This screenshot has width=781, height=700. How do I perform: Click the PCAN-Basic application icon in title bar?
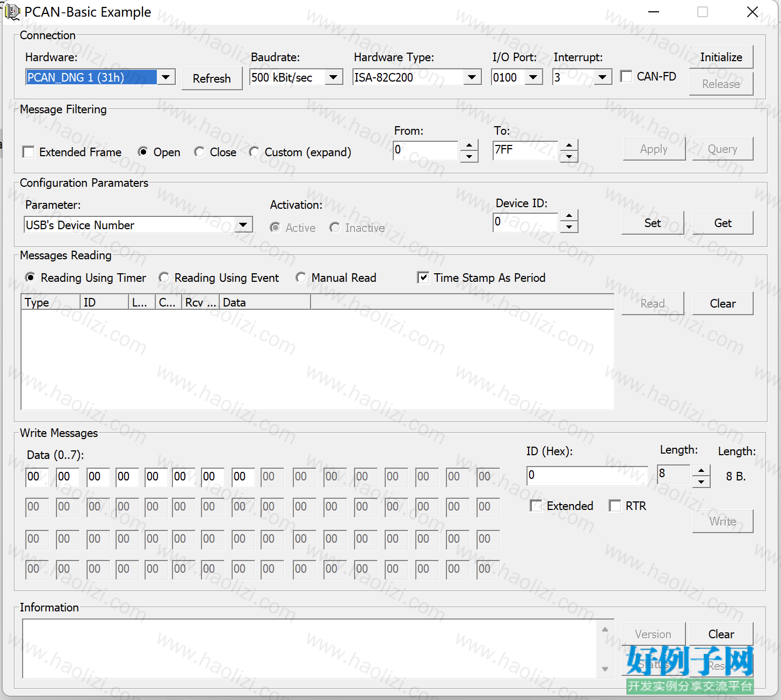tap(12, 12)
